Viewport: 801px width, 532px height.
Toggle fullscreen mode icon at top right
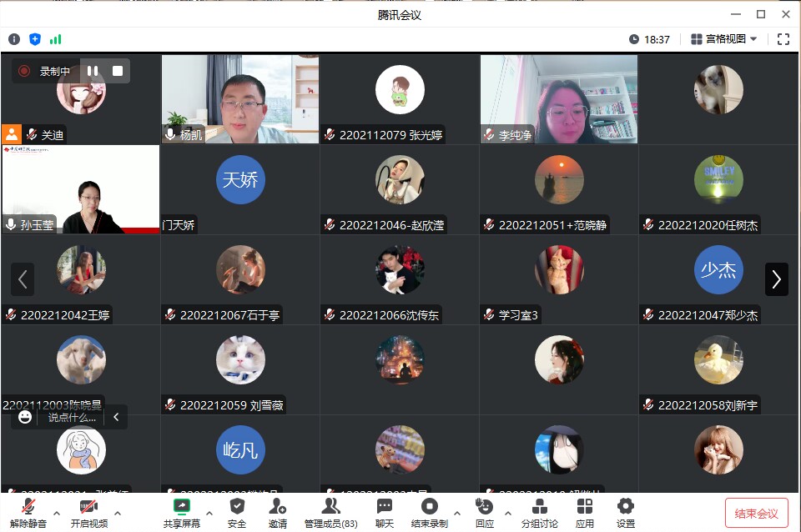pos(783,39)
